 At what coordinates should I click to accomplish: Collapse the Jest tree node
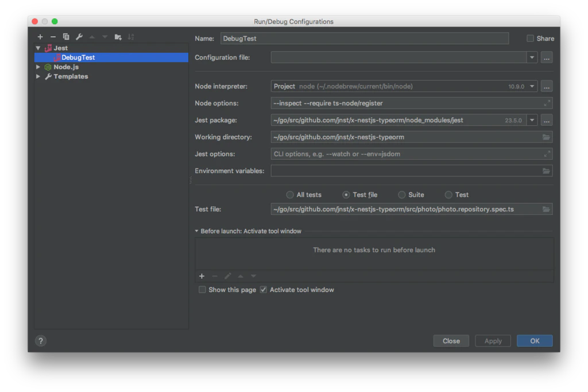(38, 48)
